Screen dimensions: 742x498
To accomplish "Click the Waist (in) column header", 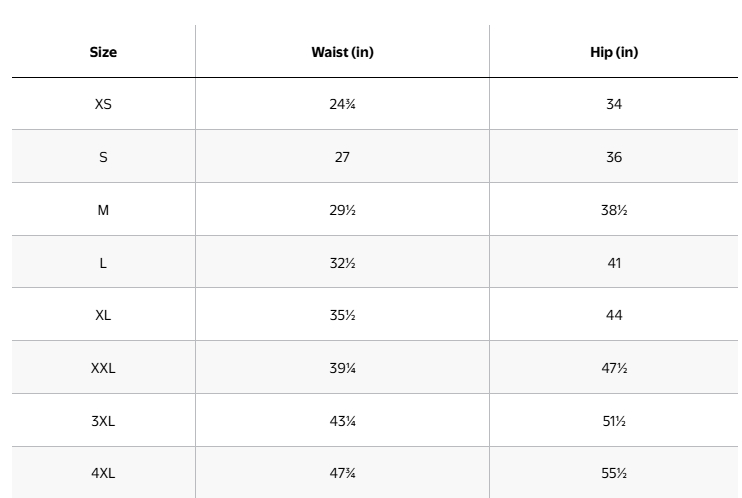I will click(342, 52).
